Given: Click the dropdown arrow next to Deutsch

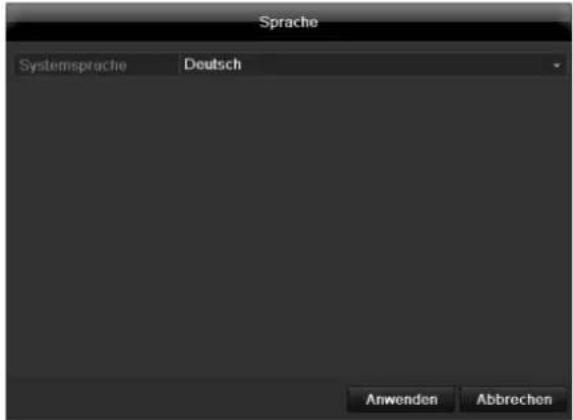Looking at the screenshot, I should click(556, 65).
